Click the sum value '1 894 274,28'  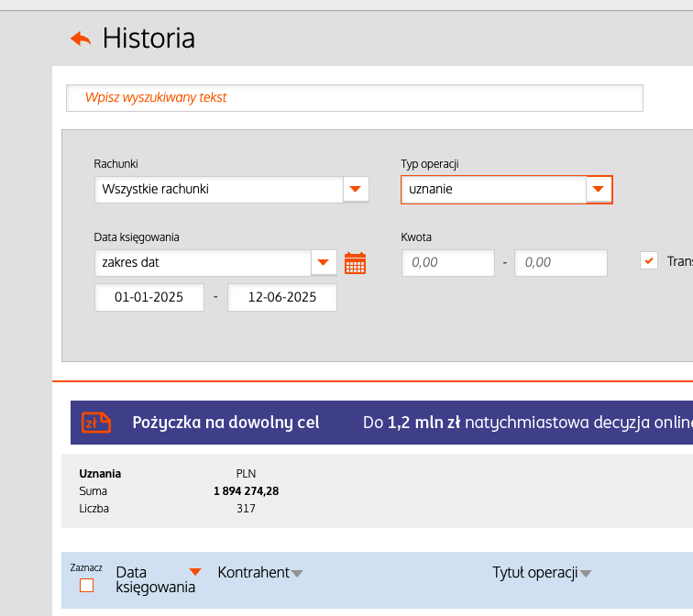click(247, 491)
